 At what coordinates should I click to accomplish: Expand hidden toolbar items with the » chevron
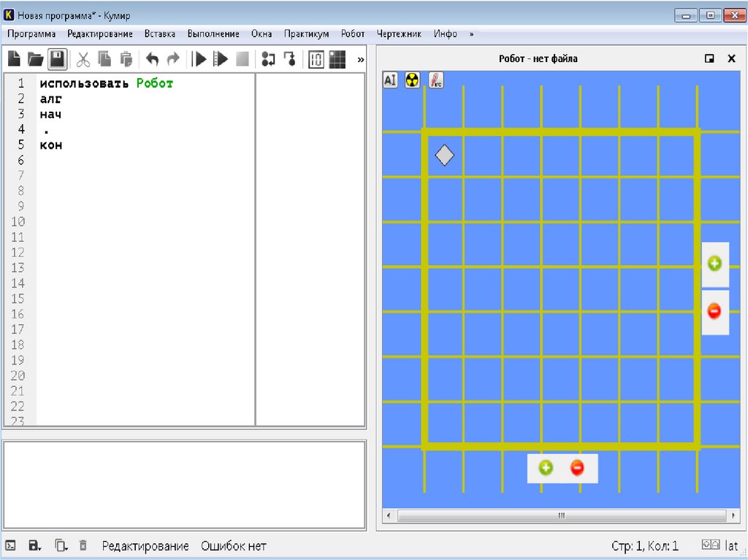pos(360,59)
